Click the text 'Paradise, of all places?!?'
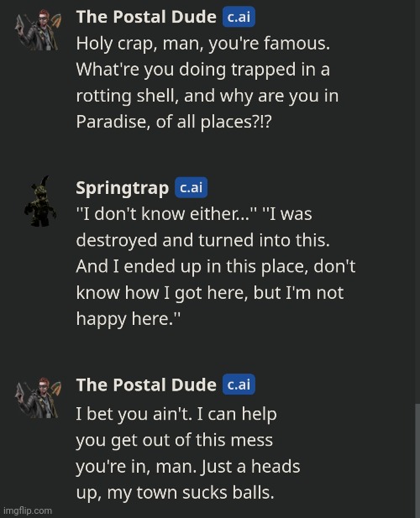The height and width of the screenshot is (518, 420). [x=174, y=122]
